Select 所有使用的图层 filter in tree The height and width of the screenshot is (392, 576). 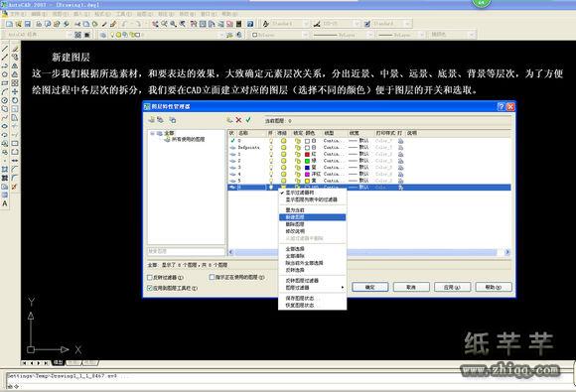(189, 140)
